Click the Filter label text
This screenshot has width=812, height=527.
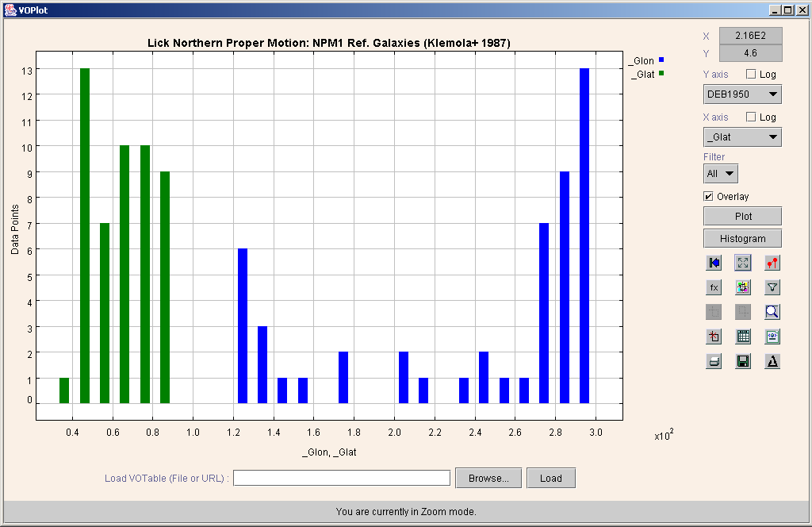pyautogui.click(x=714, y=157)
